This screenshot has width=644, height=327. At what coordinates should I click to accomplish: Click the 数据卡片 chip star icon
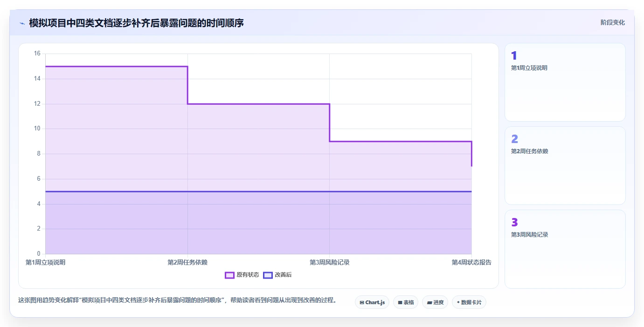[458, 302]
